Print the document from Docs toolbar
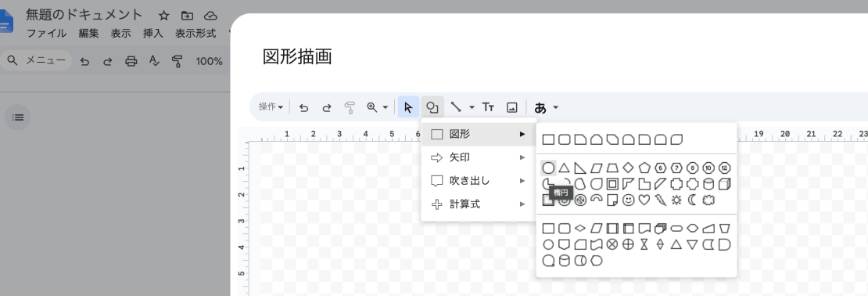 tap(131, 61)
